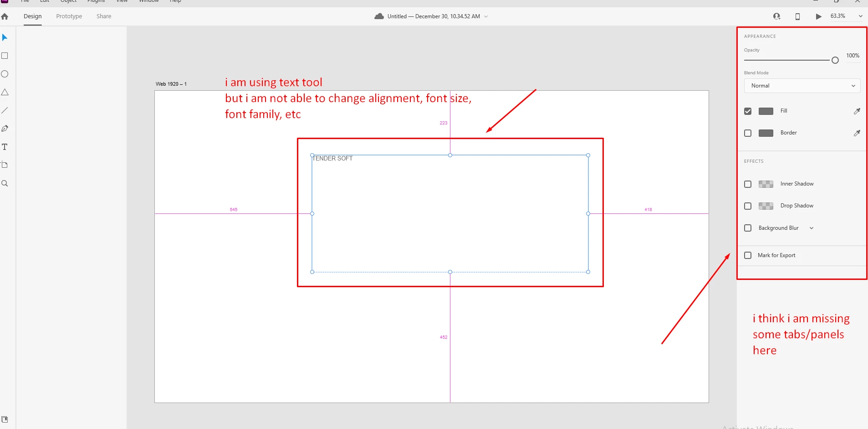Enable the Background Blur checkbox
Viewport: 868px width, 429px height.
click(748, 228)
